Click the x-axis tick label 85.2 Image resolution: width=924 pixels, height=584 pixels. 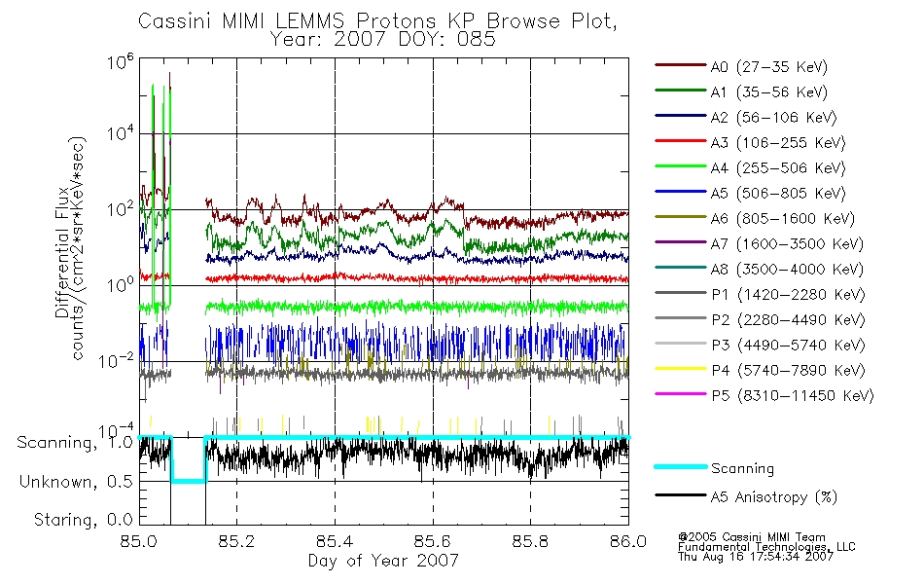tap(237, 541)
